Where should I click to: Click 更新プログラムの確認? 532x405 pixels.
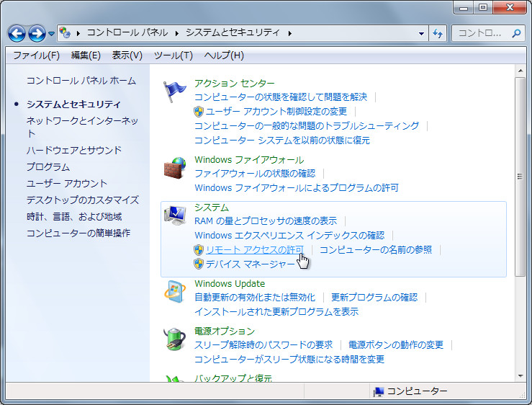(x=374, y=298)
